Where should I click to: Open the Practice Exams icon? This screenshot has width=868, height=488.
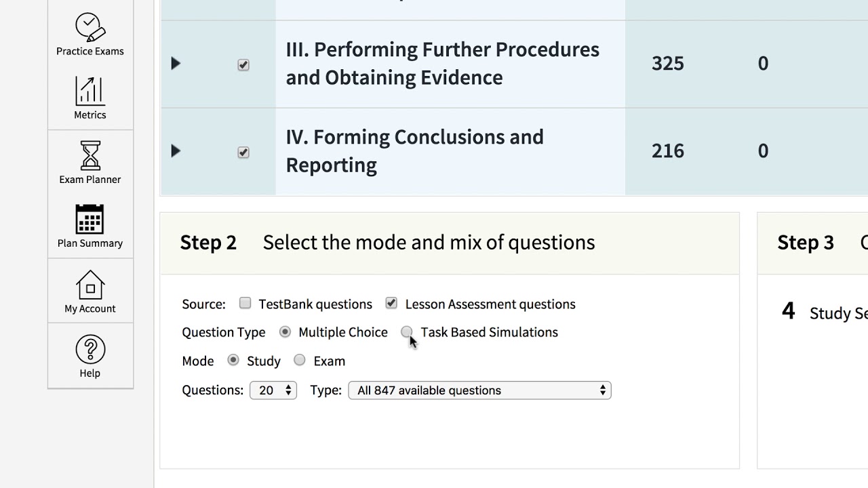coord(90,27)
